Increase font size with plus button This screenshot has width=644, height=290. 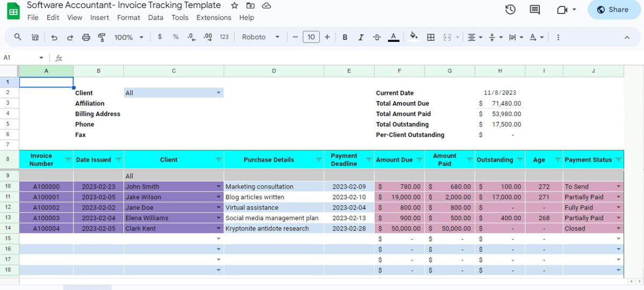(x=327, y=37)
